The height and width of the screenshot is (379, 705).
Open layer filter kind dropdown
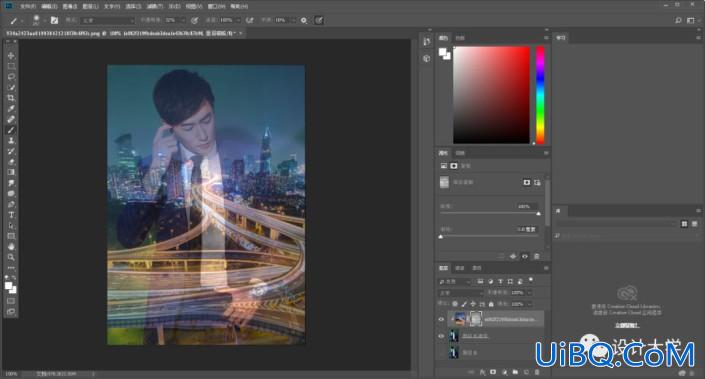pos(455,281)
